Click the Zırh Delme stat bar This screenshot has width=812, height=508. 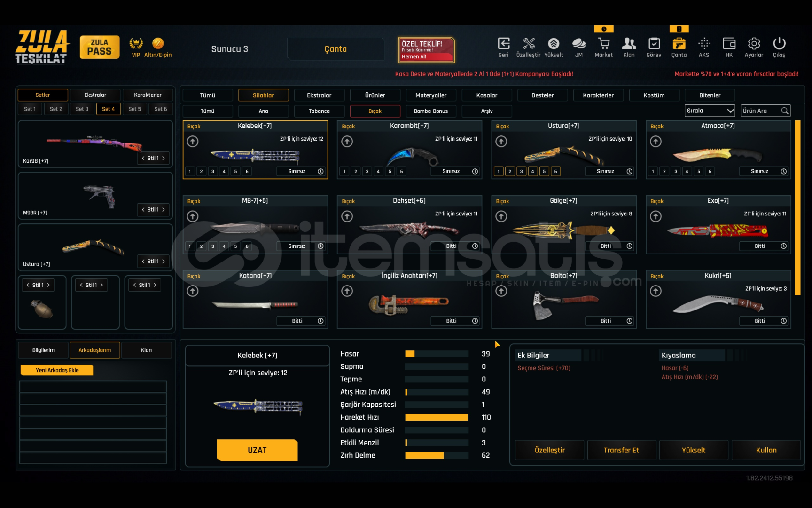click(437, 455)
